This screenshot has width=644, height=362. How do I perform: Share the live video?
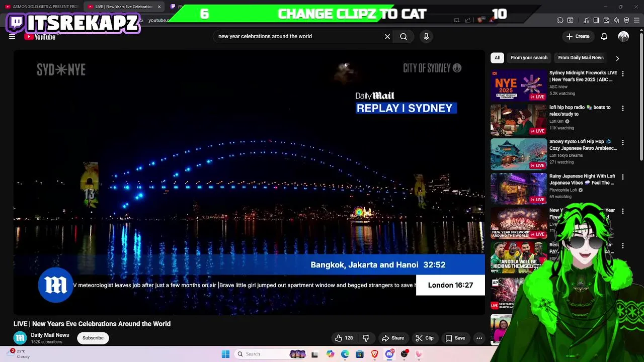point(393,338)
